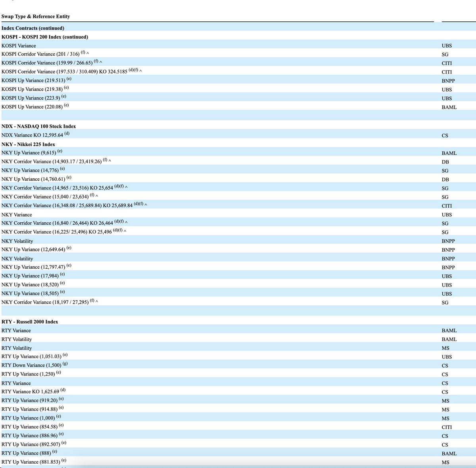Select 'NDX - NASDAQ 100 Stock Index' heading
This screenshot has height=468, width=476.
coord(39,126)
